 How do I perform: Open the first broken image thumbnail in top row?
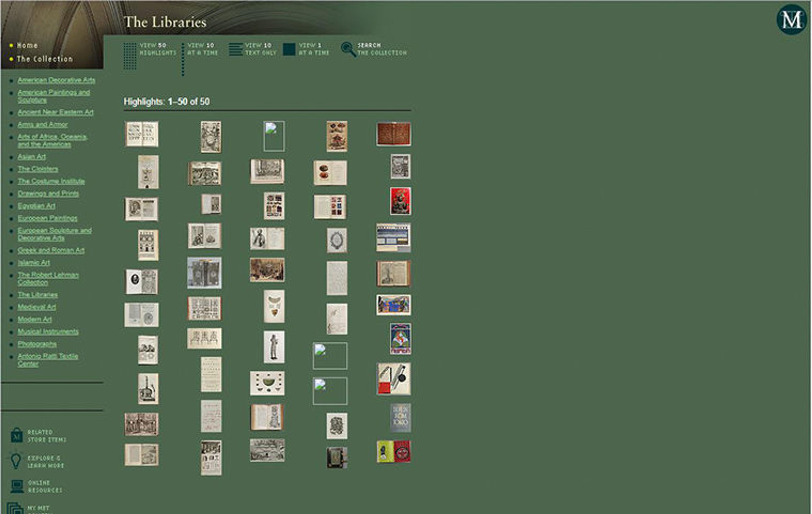coord(274,136)
